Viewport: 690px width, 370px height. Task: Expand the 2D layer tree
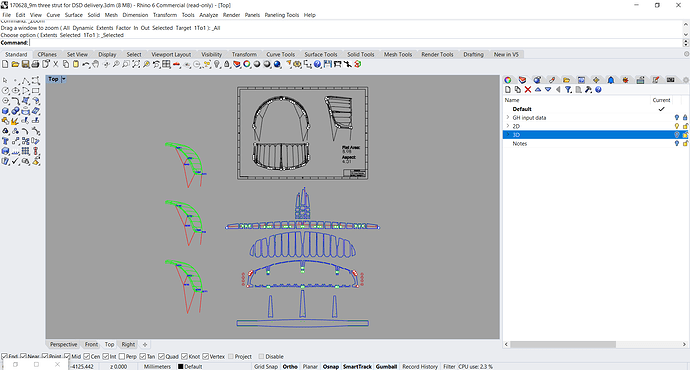(507, 126)
